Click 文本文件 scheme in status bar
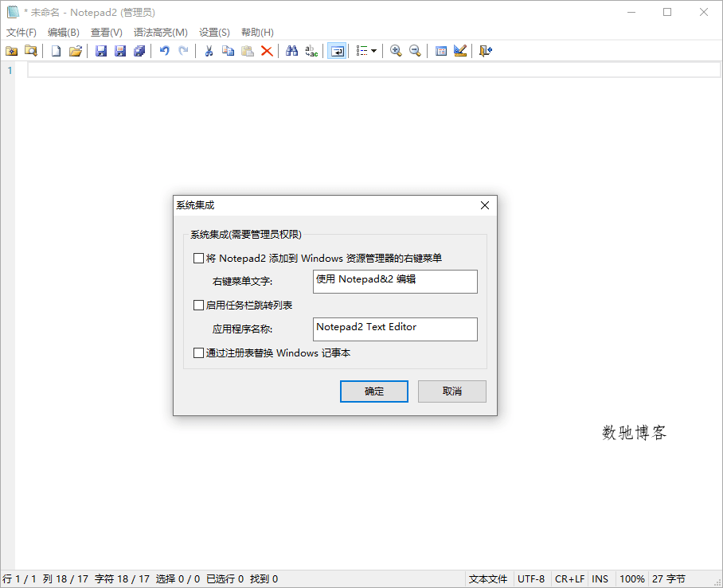Image resolution: width=723 pixels, height=588 pixels. click(488, 579)
